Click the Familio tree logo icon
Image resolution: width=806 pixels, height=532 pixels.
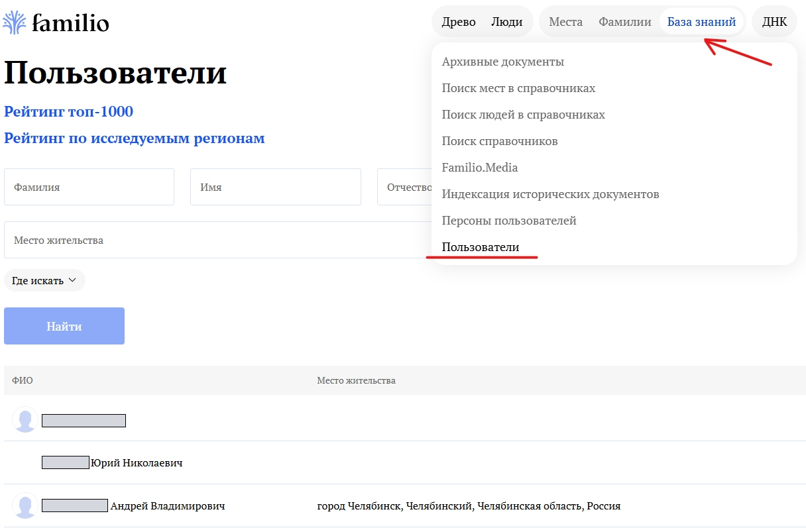tap(15, 23)
